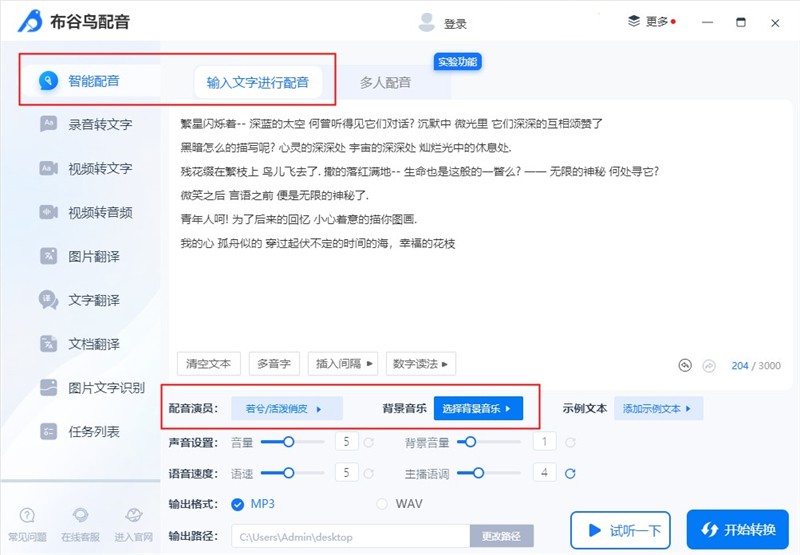Reset 音量 with its refresh icon
The width and height of the screenshot is (800, 555).
(368, 442)
